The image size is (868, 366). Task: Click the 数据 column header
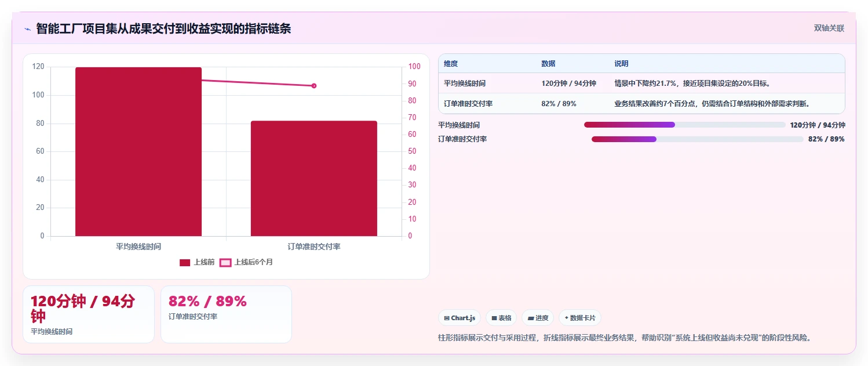(x=548, y=64)
